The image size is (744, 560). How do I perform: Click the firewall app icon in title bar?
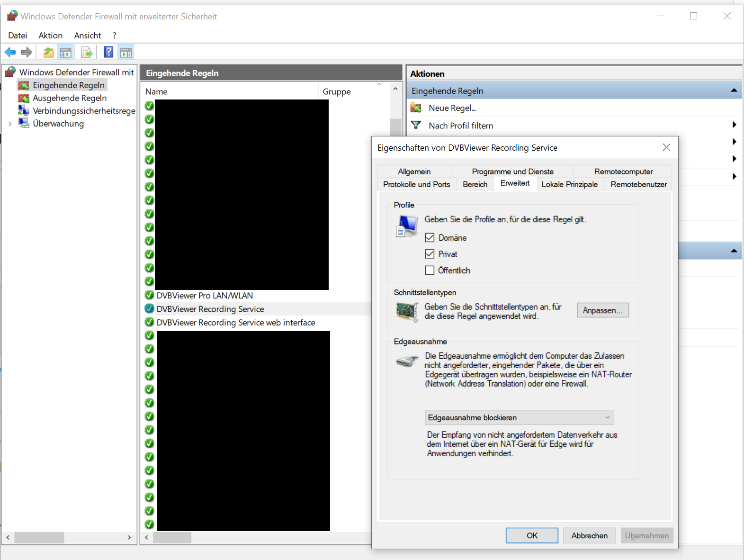[x=12, y=16]
